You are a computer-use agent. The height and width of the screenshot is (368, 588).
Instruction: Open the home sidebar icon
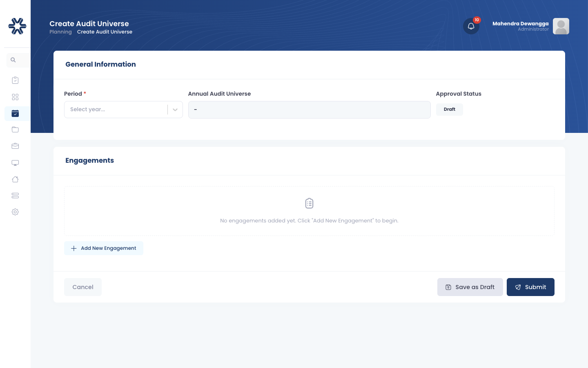pos(15,179)
